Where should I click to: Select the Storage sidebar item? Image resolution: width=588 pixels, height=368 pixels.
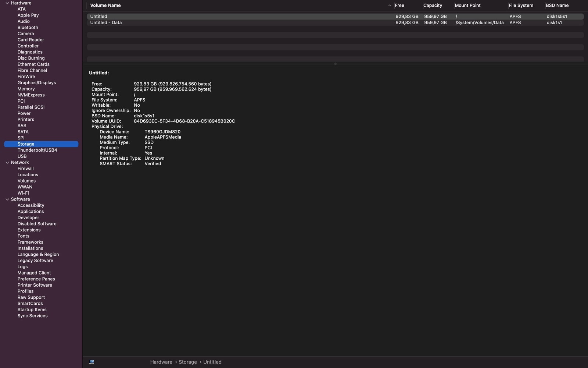point(41,144)
